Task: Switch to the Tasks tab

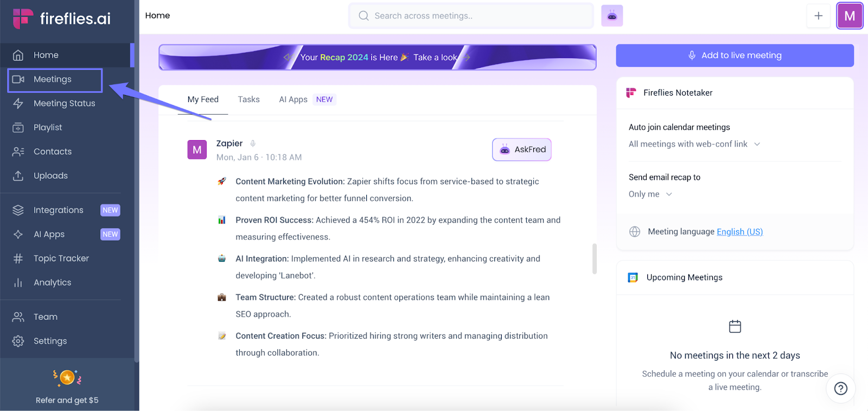Action: tap(248, 99)
